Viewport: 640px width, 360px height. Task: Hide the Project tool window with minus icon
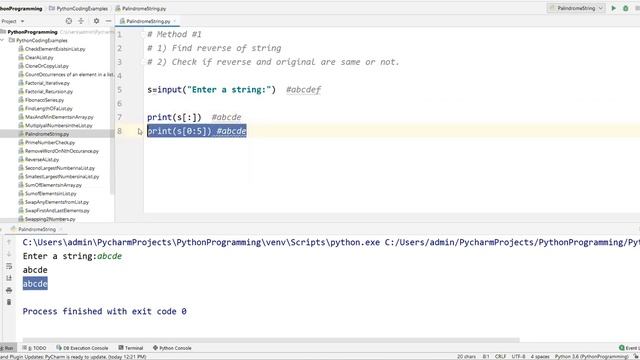pos(108,21)
